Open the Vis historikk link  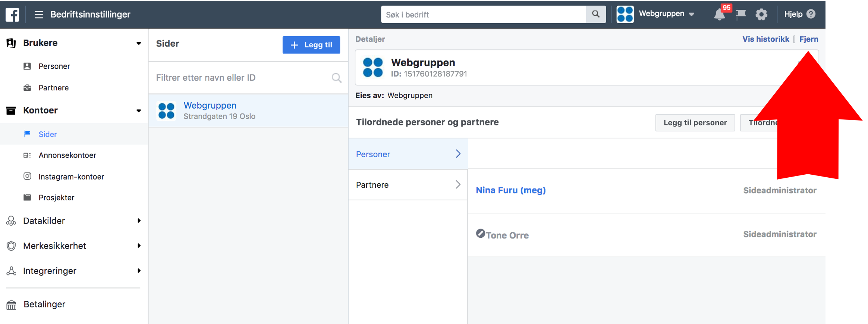[x=765, y=39]
